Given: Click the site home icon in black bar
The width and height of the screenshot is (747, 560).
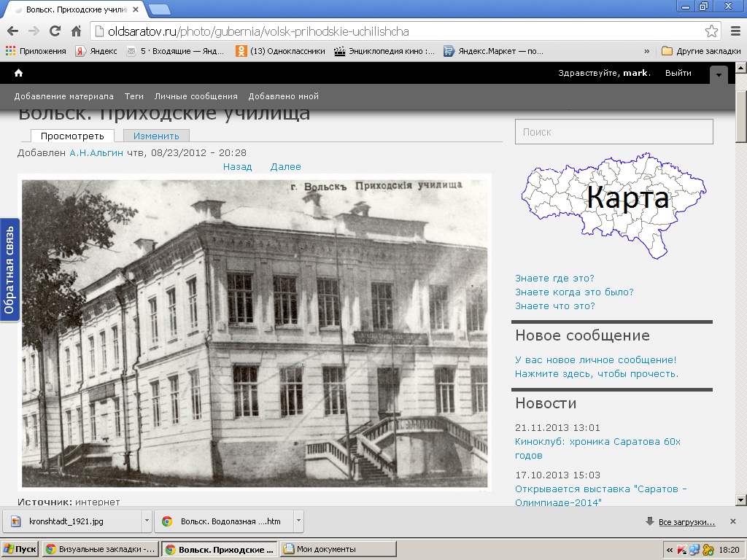Looking at the screenshot, I should click(18, 73).
